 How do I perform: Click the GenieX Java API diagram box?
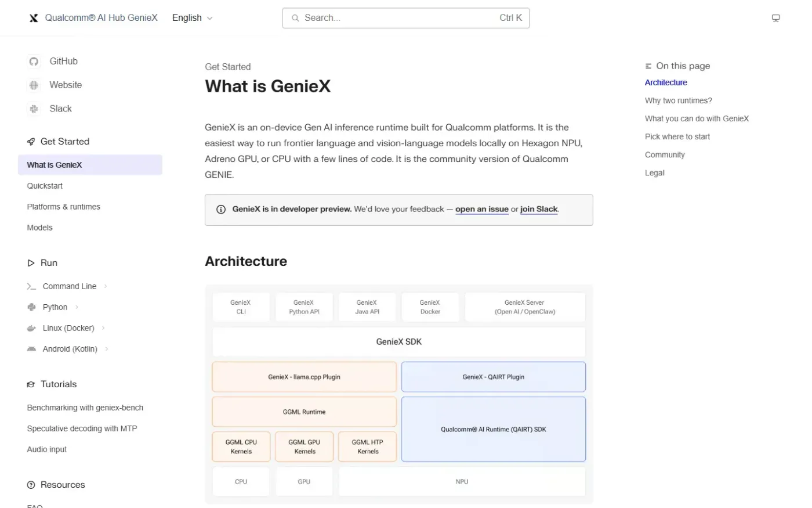pyautogui.click(x=367, y=307)
